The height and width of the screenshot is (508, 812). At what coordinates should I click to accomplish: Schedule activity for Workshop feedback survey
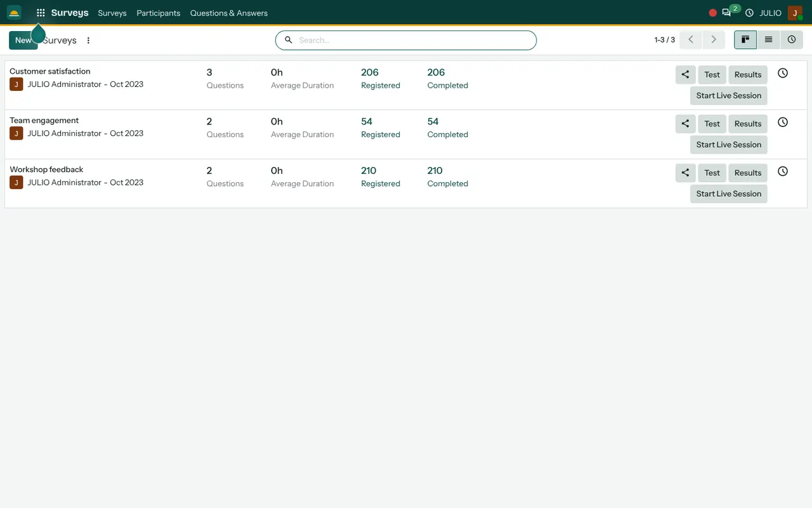783,171
